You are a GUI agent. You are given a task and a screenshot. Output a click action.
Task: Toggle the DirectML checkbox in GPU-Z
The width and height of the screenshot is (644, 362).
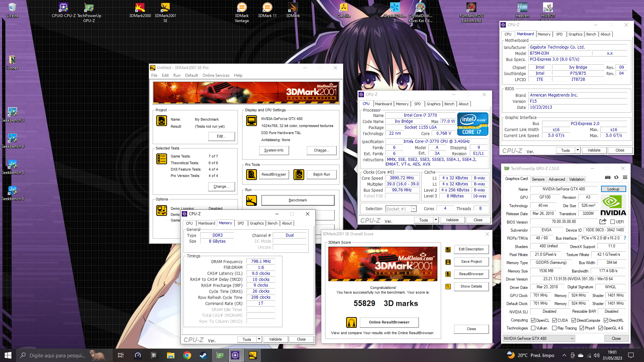tap(606, 320)
